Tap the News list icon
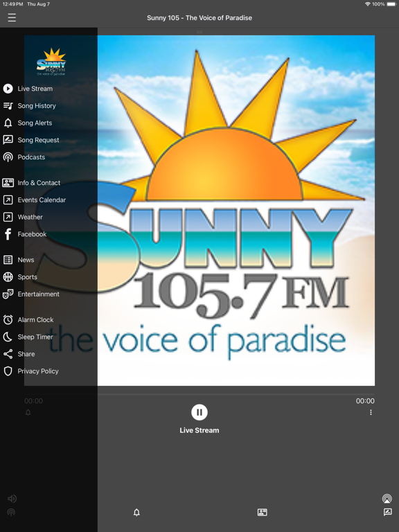The width and height of the screenshot is (399, 532). (8, 260)
